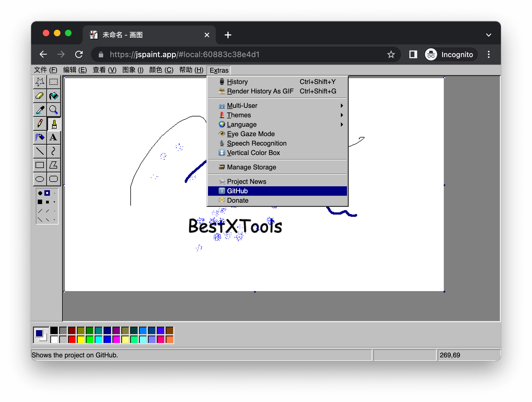Select the Eraser tool
This screenshot has width=532, height=402.
(40, 96)
